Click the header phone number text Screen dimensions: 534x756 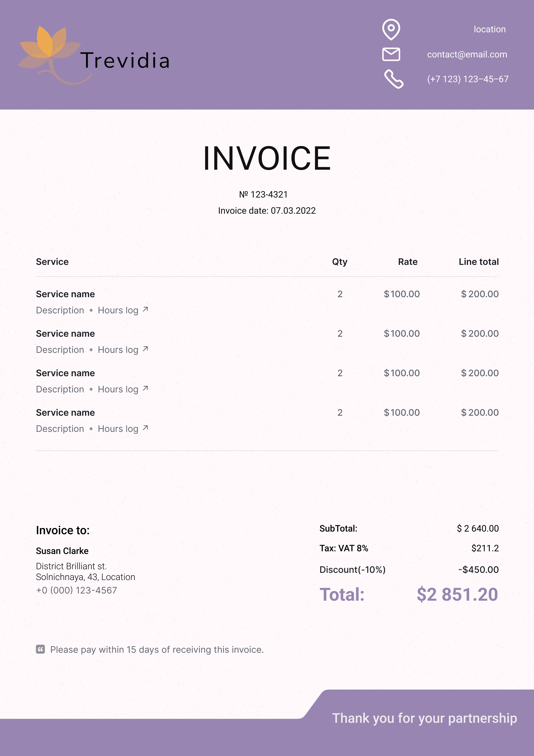(x=468, y=79)
